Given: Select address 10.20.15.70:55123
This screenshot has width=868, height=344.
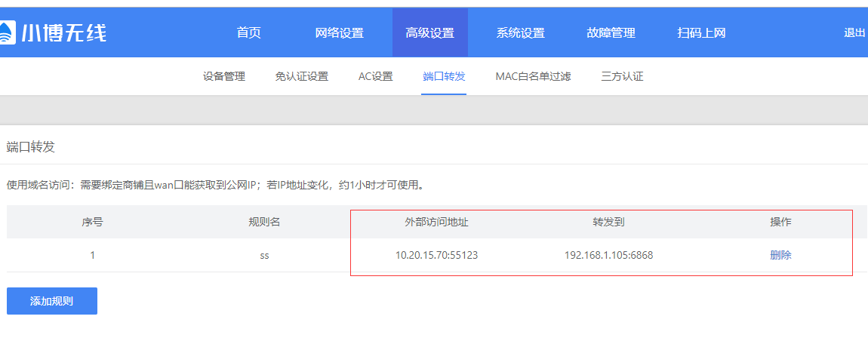Looking at the screenshot, I should pyautogui.click(x=437, y=255).
